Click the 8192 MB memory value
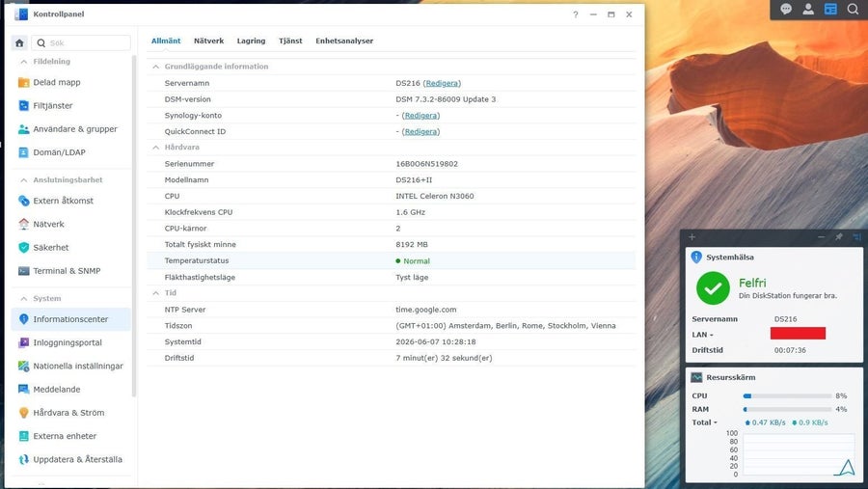Viewport: 868px width, 489px height. [x=411, y=245]
